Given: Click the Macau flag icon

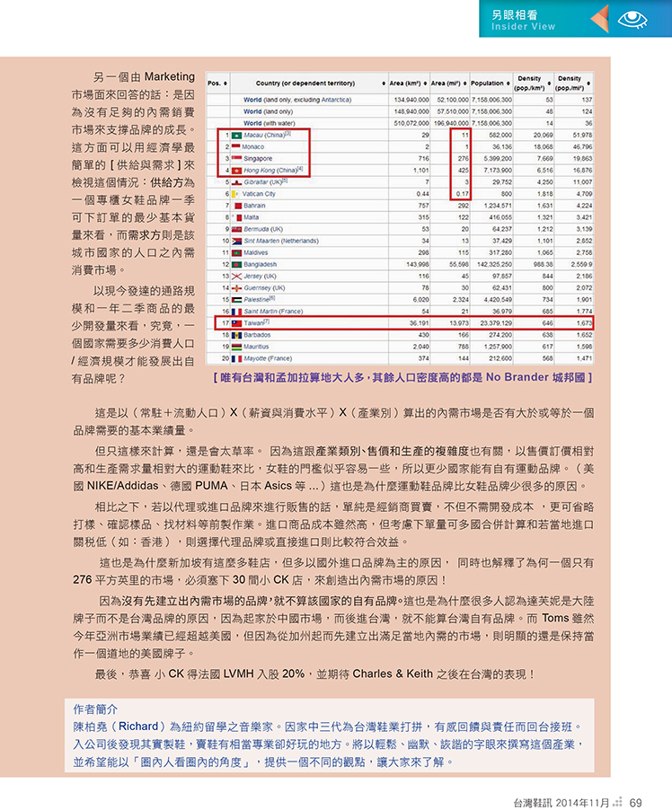Looking at the screenshot, I should coord(237,136).
